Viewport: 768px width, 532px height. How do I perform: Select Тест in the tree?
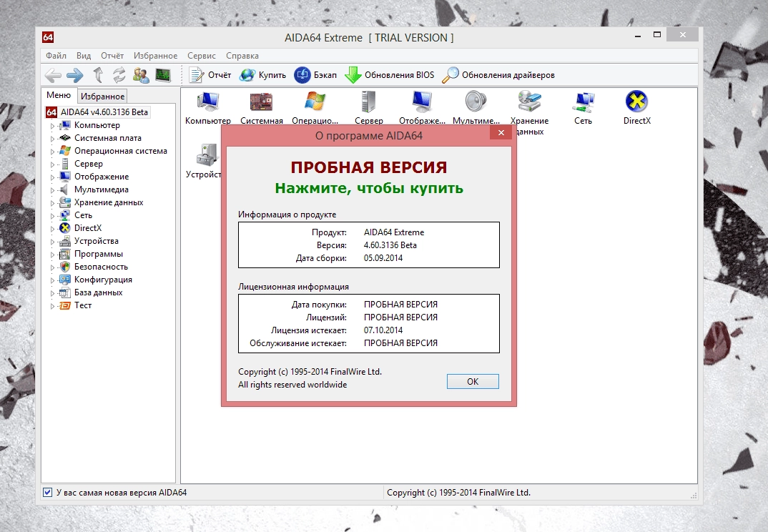click(x=83, y=305)
